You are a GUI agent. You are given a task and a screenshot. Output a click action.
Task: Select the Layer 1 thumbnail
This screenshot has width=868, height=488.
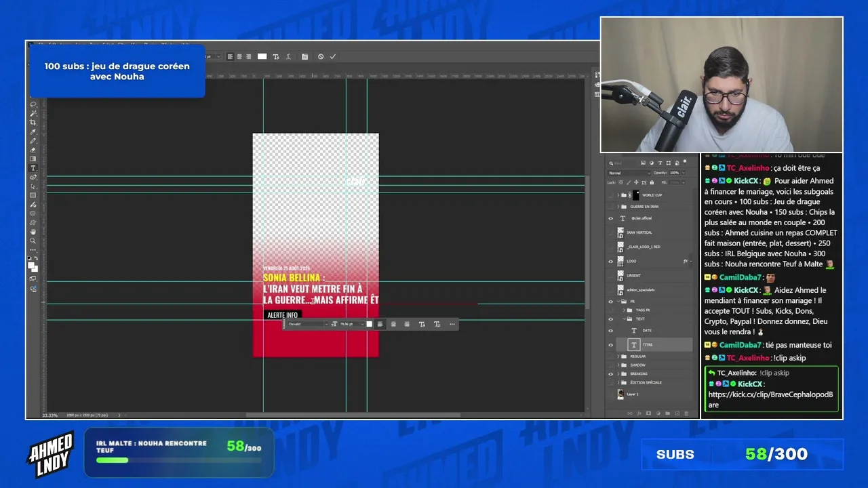(620, 394)
